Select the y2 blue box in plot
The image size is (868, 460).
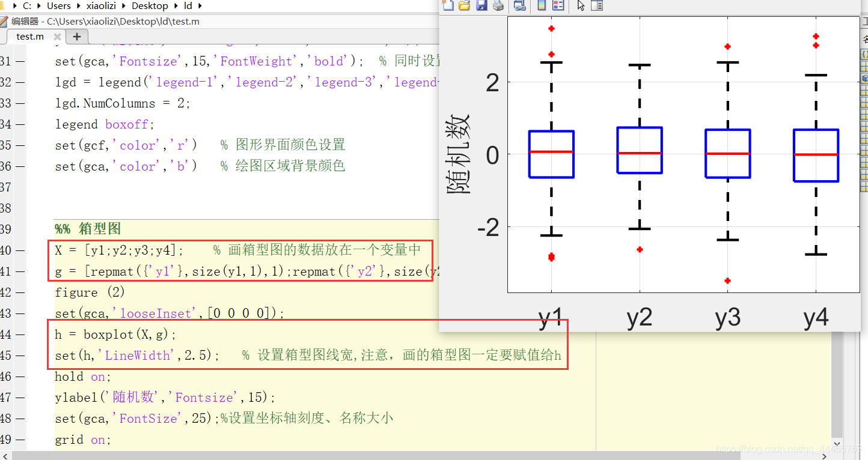point(640,150)
